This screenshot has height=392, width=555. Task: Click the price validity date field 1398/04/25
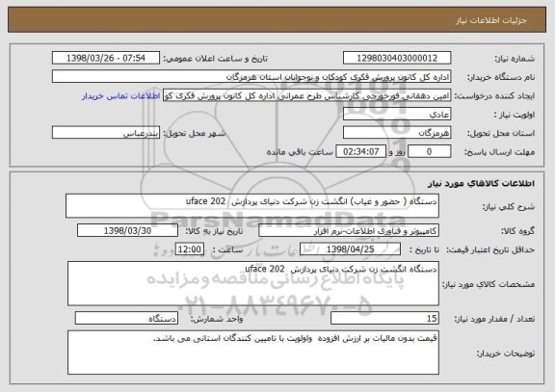coord(350,249)
